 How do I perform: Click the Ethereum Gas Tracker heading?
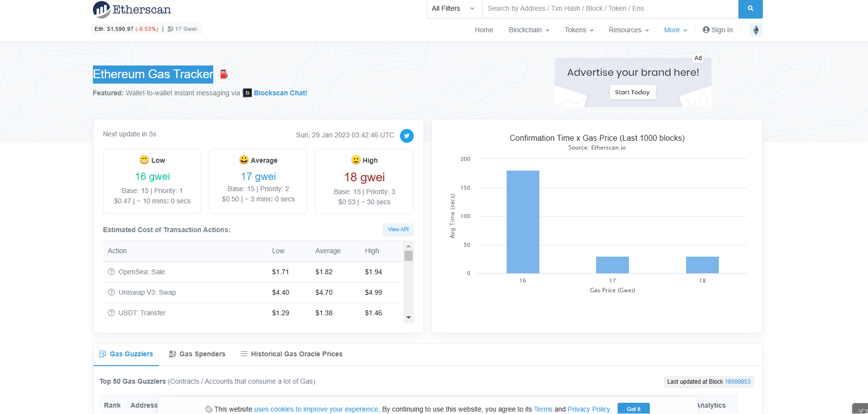(x=153, y=74)
